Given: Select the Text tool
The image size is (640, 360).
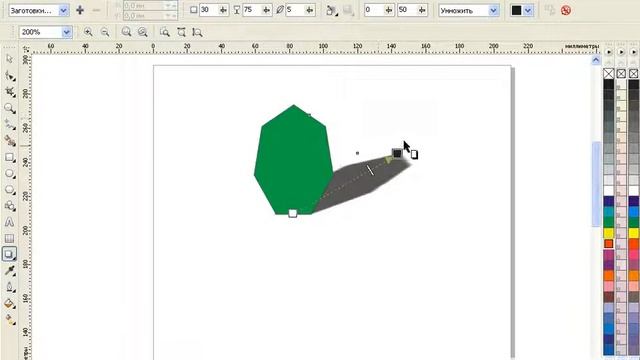Looking at the screenshot, I should [x=9, y=222].
